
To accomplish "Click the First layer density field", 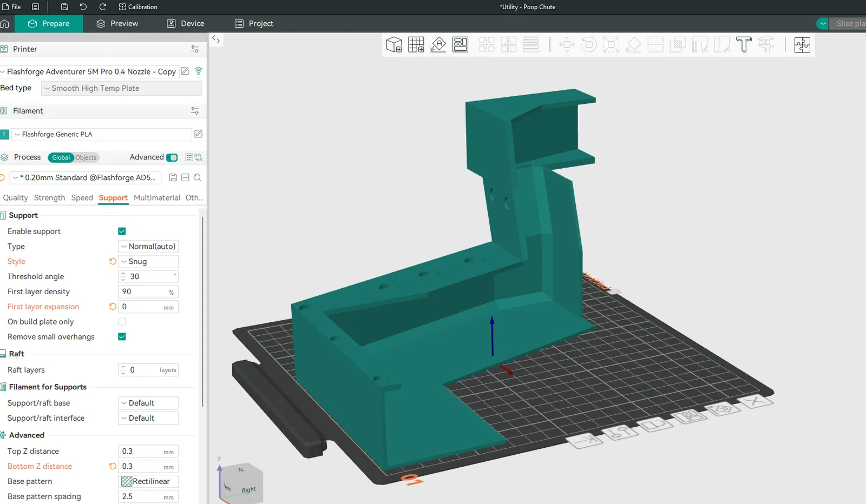I will pyautogui.click(x=148, y=292).
